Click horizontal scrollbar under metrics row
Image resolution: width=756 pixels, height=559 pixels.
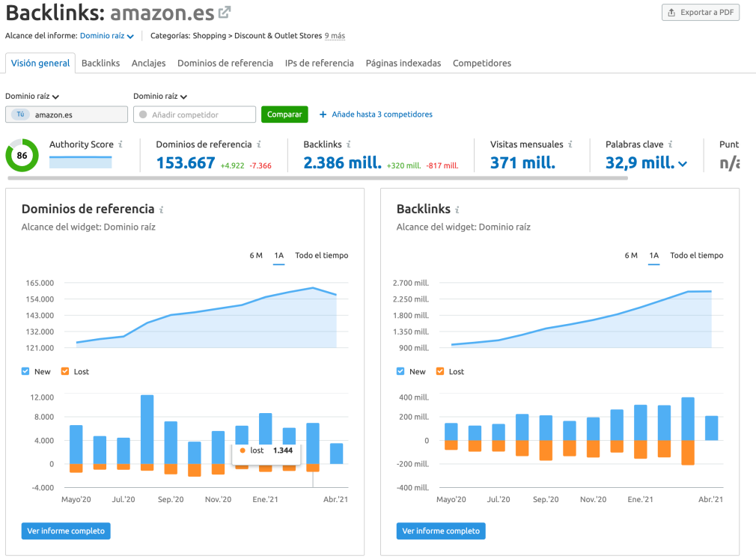[x=317, y=178]
